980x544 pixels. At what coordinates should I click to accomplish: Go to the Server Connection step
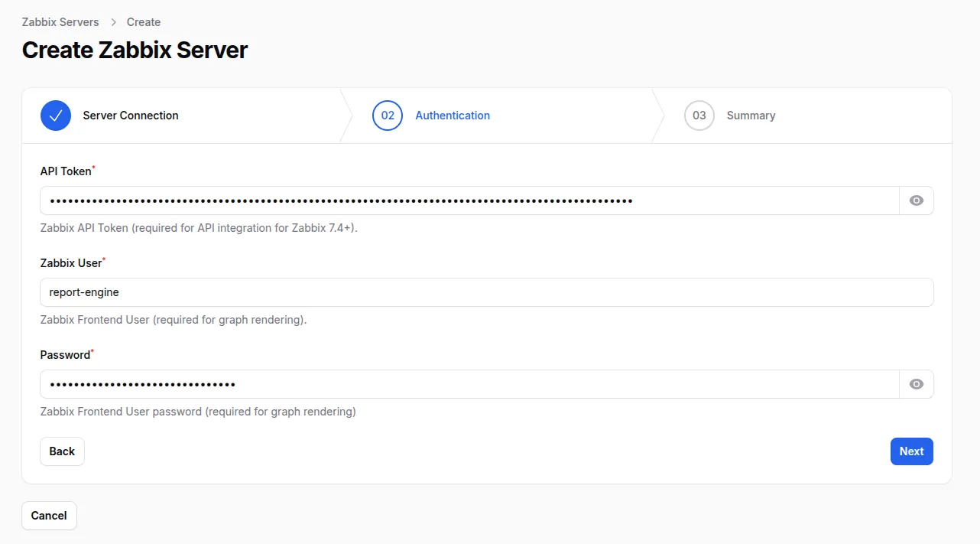point(131,116)
